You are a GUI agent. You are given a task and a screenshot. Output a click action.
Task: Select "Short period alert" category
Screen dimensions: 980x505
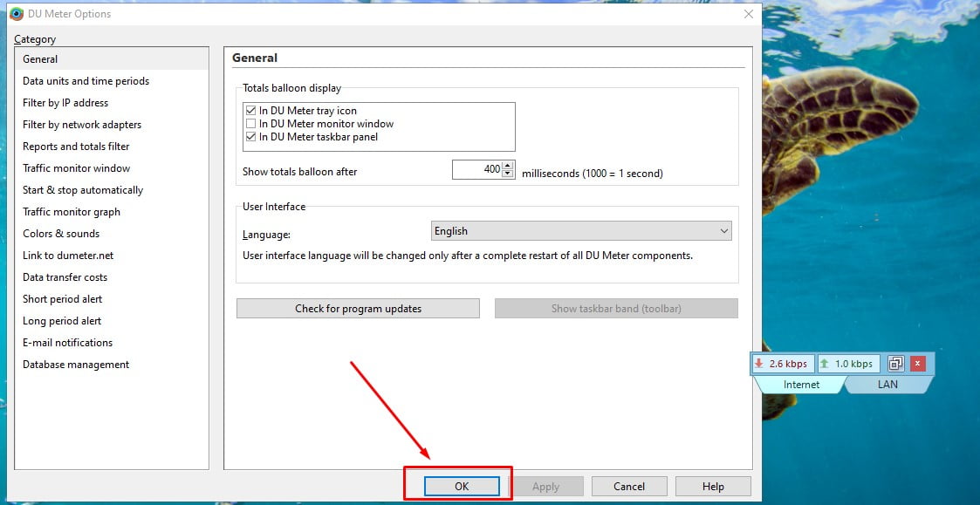[x=112, y=299]
